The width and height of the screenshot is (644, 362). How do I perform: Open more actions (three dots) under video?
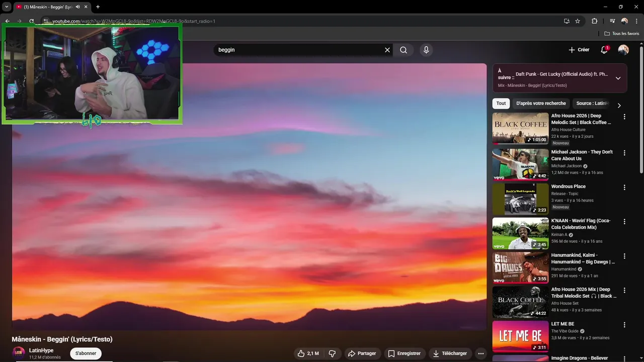click(x=481, y=353)
